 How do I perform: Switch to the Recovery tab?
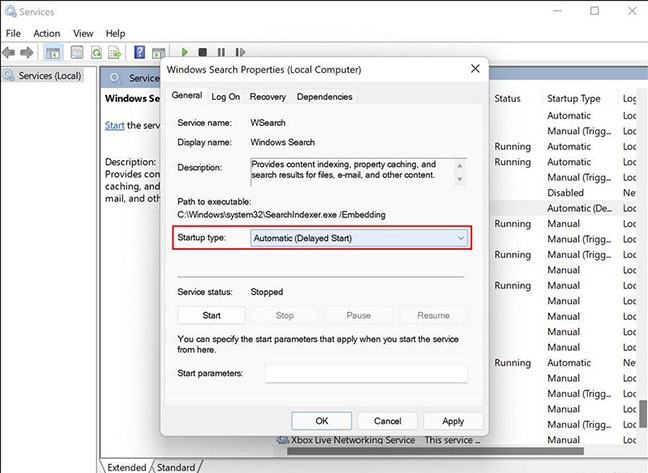[267, 97]
